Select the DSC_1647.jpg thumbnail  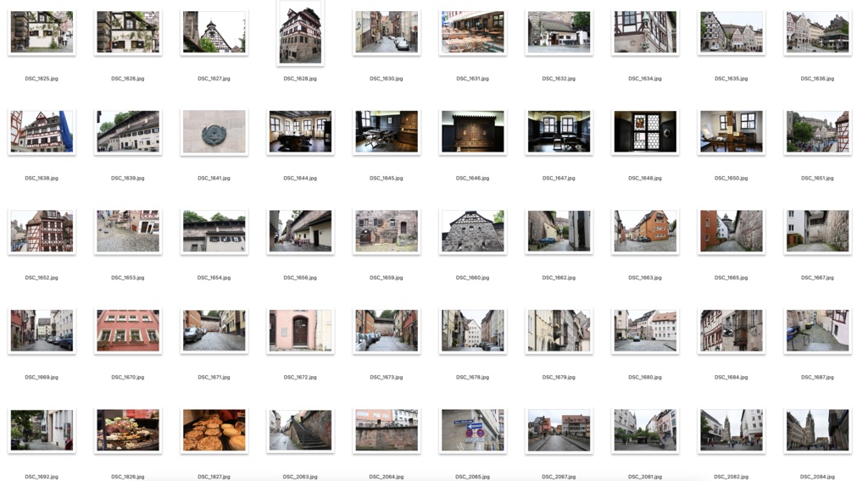[x=559, y=131]
